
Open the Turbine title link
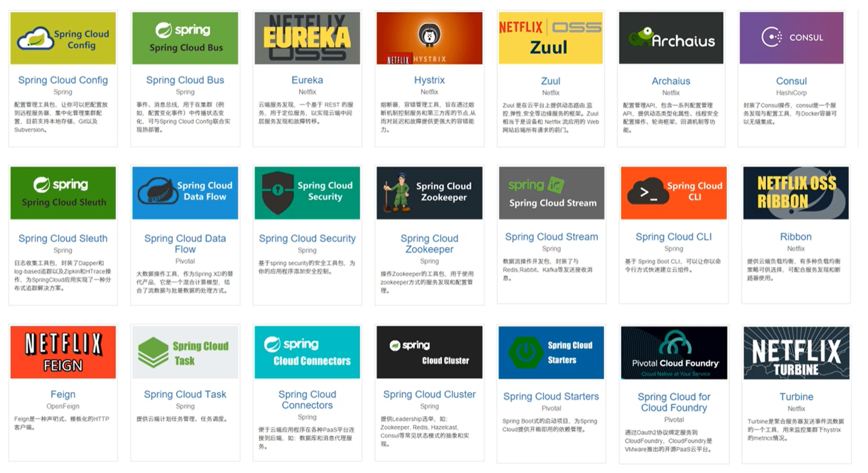click(x=796, y=397)
